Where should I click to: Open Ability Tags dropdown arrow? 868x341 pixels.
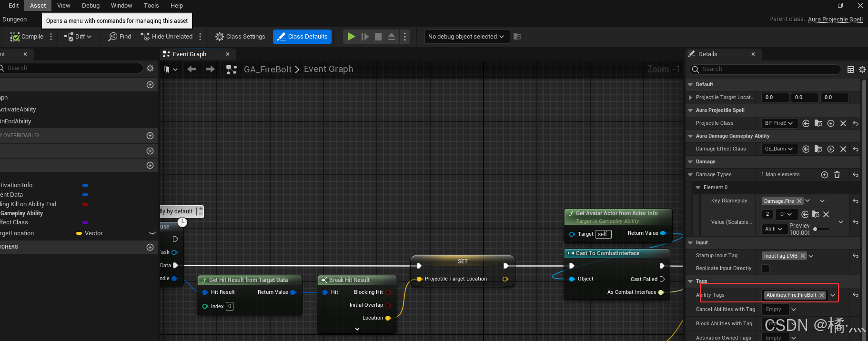pos(833,295)
